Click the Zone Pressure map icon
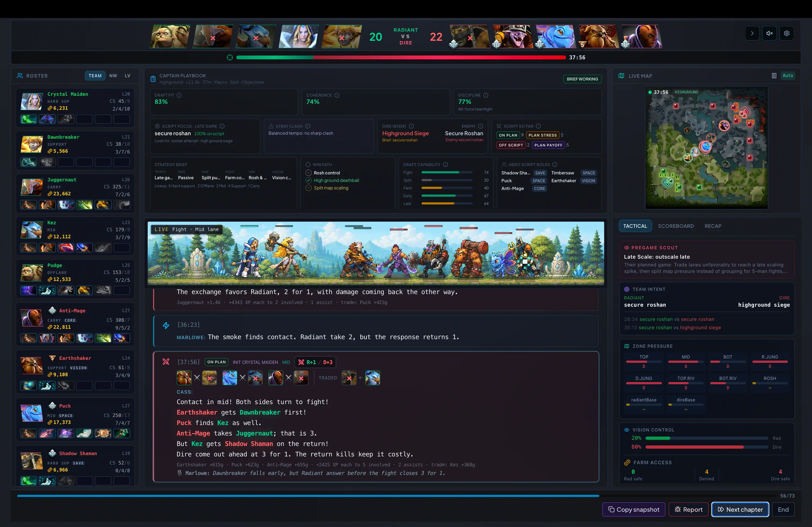The width and height of the screenshot is (812, 527). pyautogui.click(x=626, y=346)
